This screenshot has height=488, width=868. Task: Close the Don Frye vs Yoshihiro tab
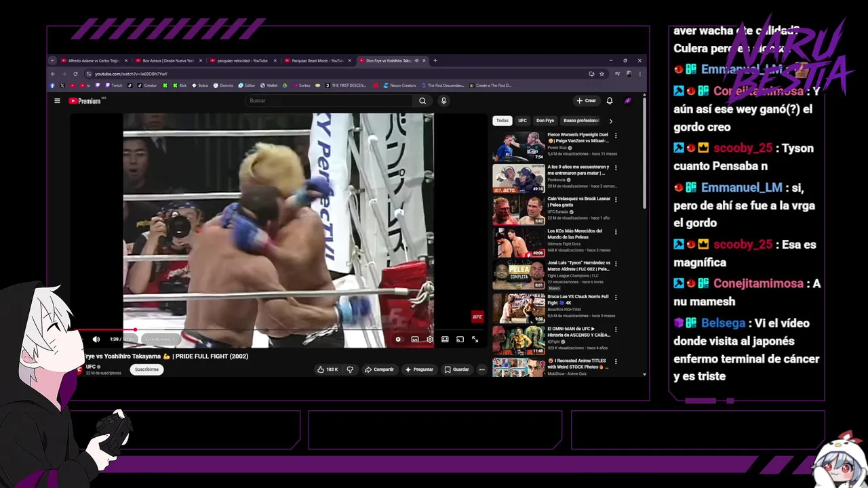click(x=424, y=60)
